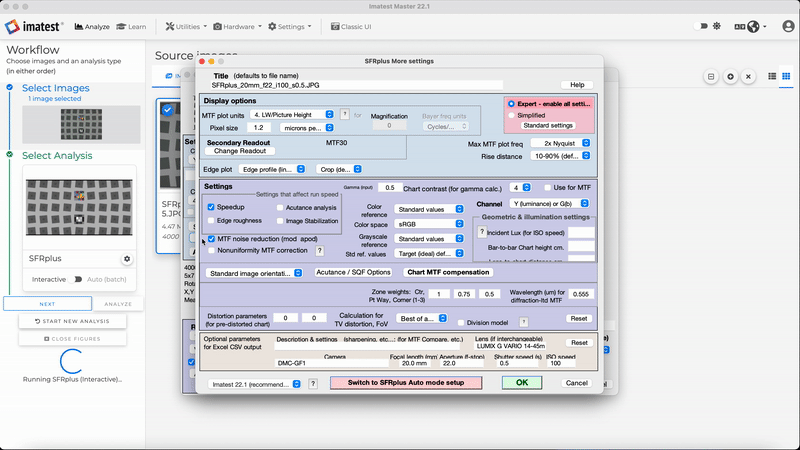This screenshot has width=800, height=450.
Task: Open the Edge profile dropdown
Action: tap(272, 169)
